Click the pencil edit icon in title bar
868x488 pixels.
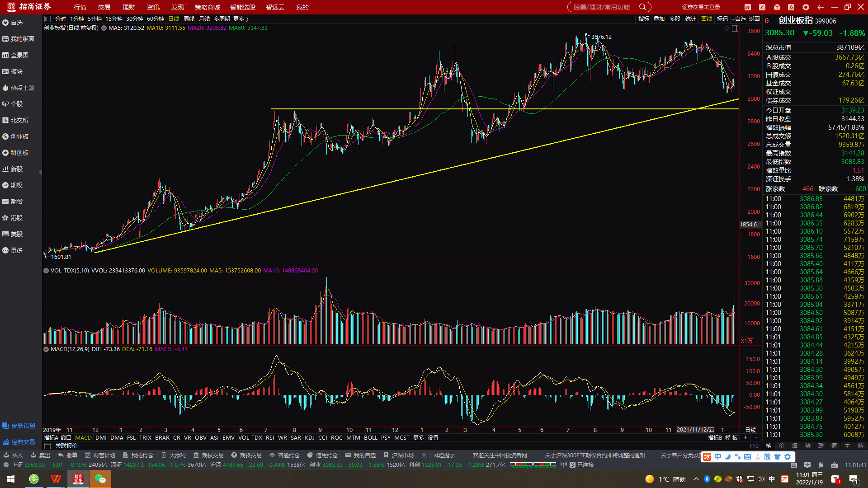762,7
